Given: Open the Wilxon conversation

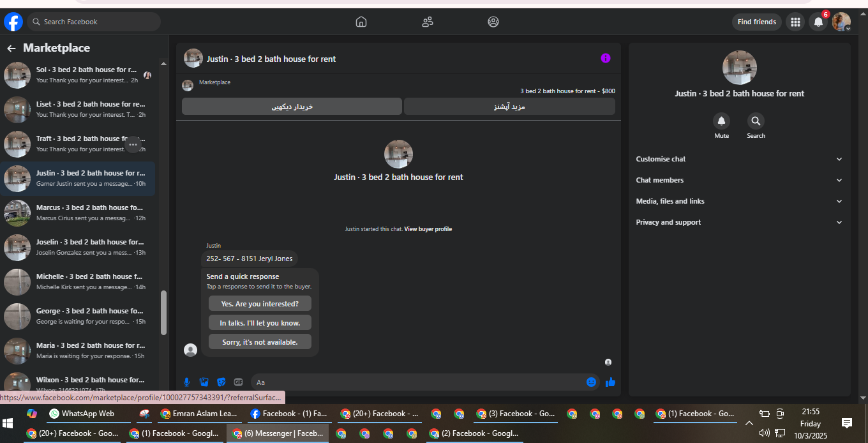Looking at the screenshot, I should pyautogui.click(x=78, y=382).
